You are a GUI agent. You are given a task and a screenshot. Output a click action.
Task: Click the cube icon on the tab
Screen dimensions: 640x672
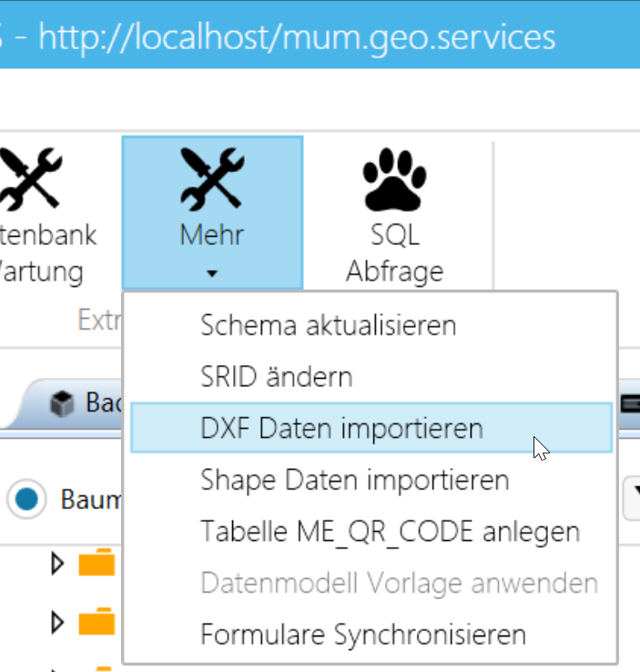pos(62,402)
